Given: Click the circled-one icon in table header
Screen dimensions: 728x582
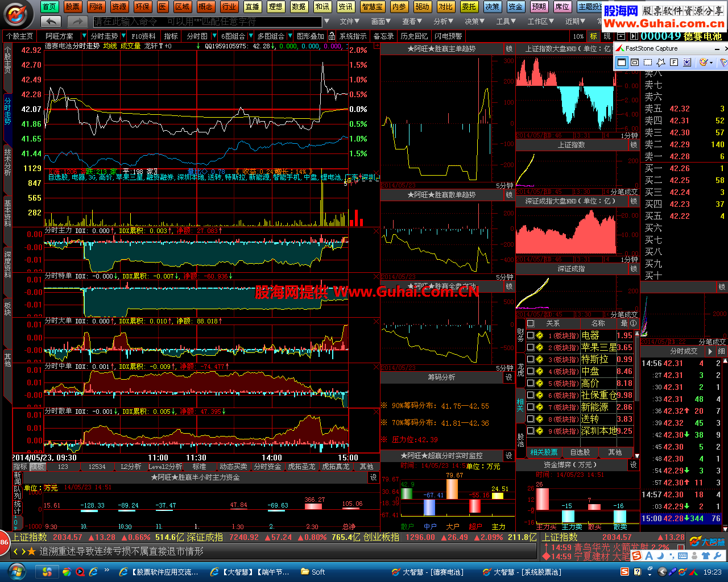Looking at the screenshot, I should pyautogui.click(x=633, y=323).
